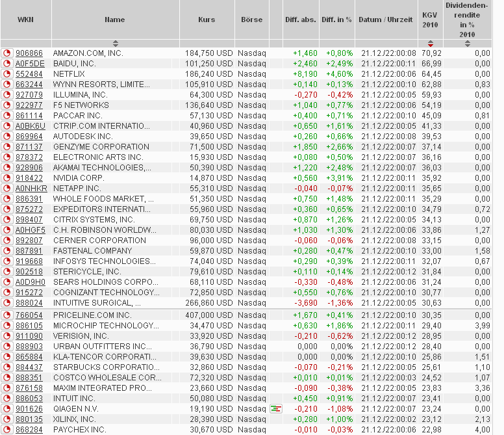504x435 pixels.
Task: Open chart icon for GENZYME CORPORATION
Action: [6, 147]
